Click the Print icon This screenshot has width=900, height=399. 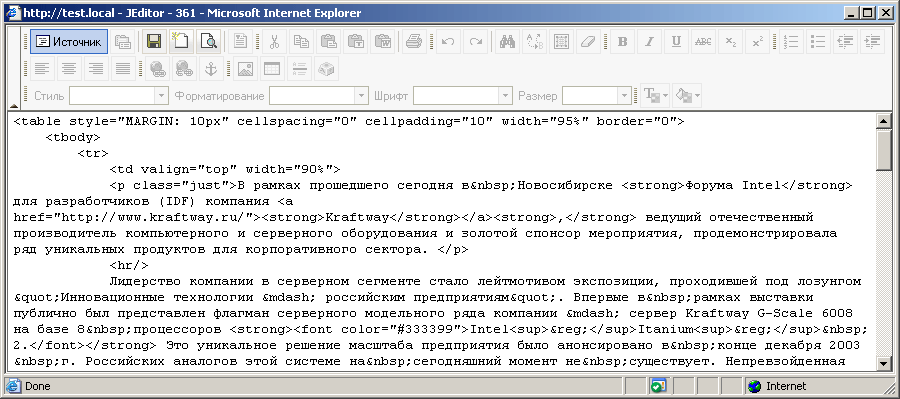414,42
